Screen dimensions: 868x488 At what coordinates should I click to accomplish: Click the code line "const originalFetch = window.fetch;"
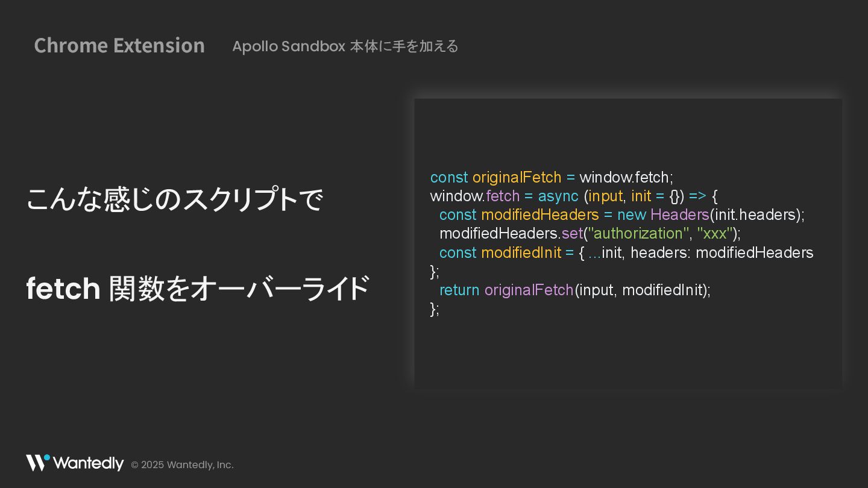point(552,177)
